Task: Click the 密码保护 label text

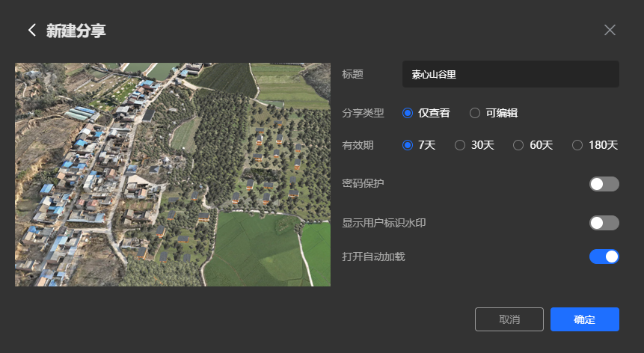Action: [x=363, y=183]
